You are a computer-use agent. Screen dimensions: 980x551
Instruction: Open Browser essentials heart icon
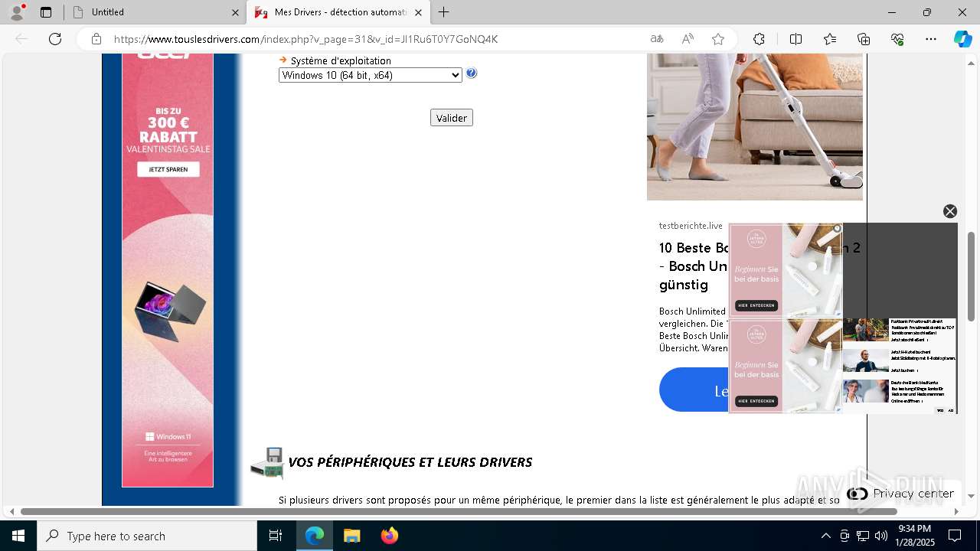897,39
